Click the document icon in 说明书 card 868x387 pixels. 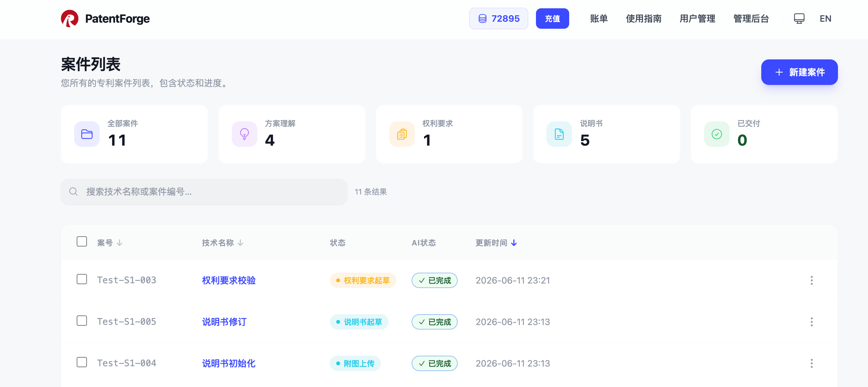559,134
